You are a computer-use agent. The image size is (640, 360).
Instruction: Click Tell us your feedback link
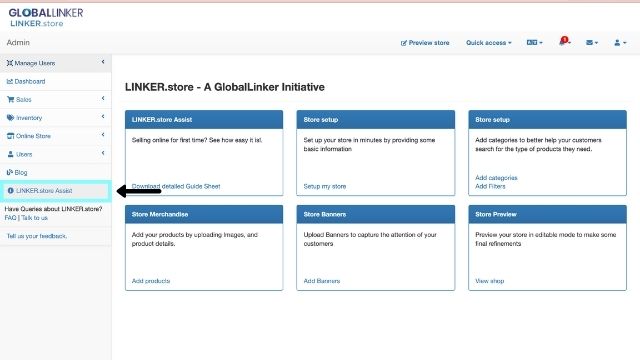click(x=37, y=236)
